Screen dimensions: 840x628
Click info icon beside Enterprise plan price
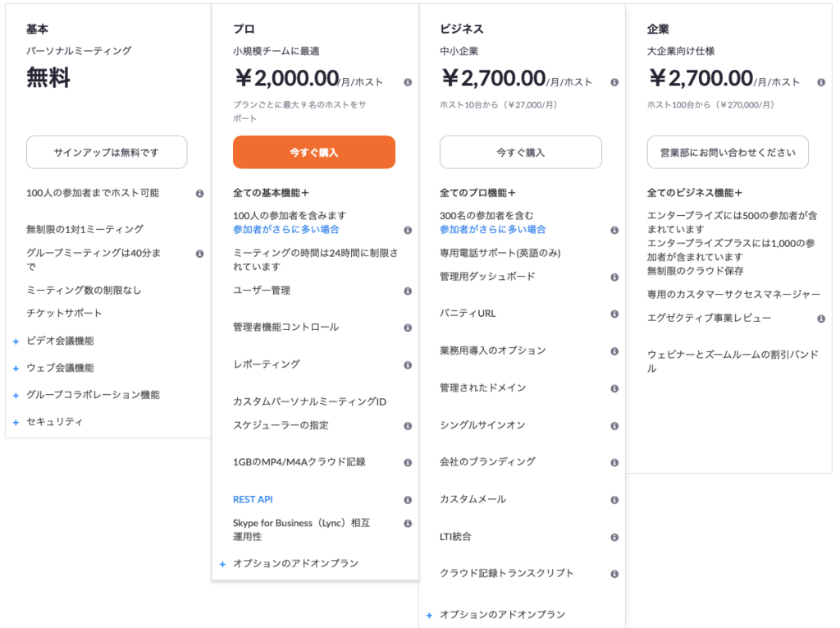coord(821,82)
